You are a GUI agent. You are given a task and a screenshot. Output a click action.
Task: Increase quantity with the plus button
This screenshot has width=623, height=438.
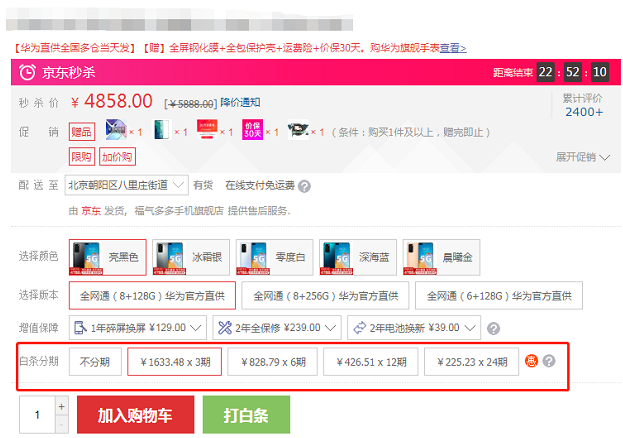62,406
